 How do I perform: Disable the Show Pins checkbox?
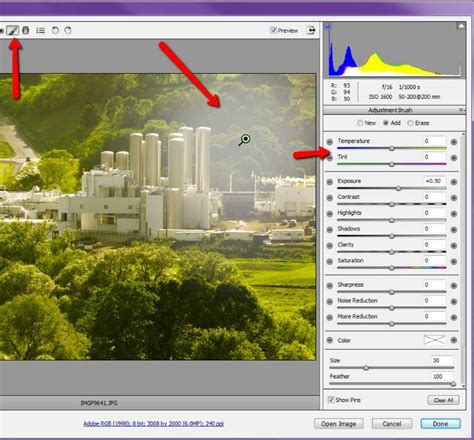coord(331,400)
